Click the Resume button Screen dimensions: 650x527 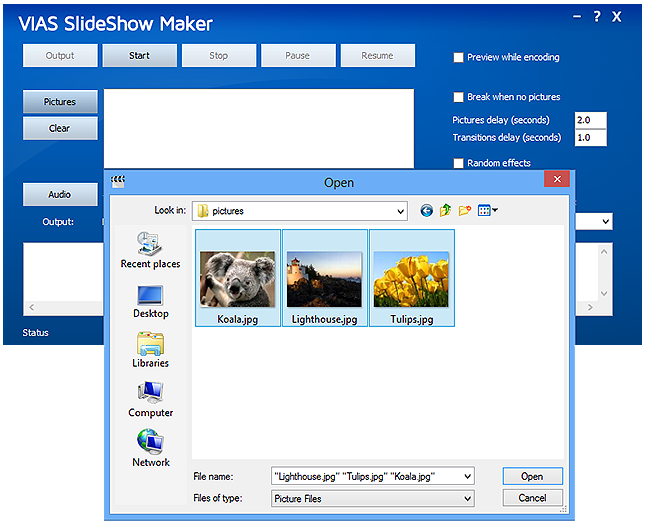click(x=377, y=56)
